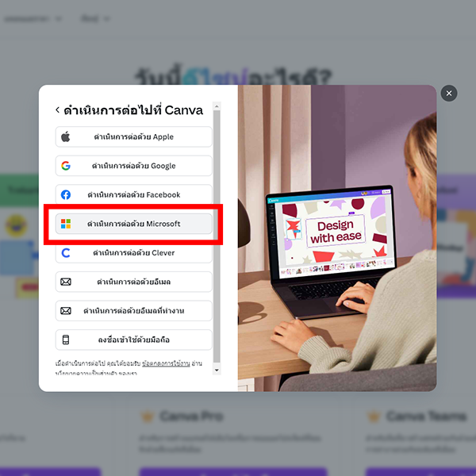Continue with Microsoft button
The image size is (476, 476).
point(133,224)
